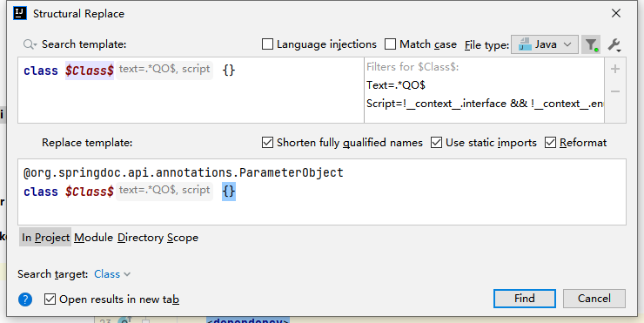Select the Script filter entry

tap(485, 104)
